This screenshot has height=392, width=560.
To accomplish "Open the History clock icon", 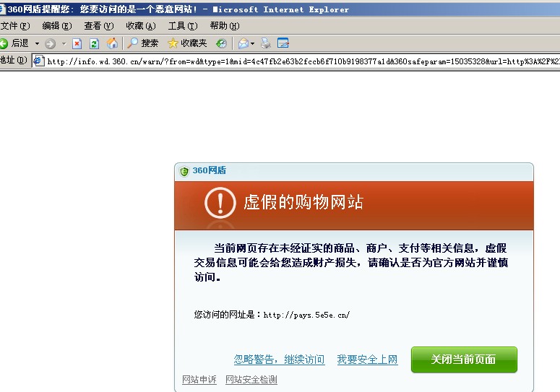I will point(221,43).
